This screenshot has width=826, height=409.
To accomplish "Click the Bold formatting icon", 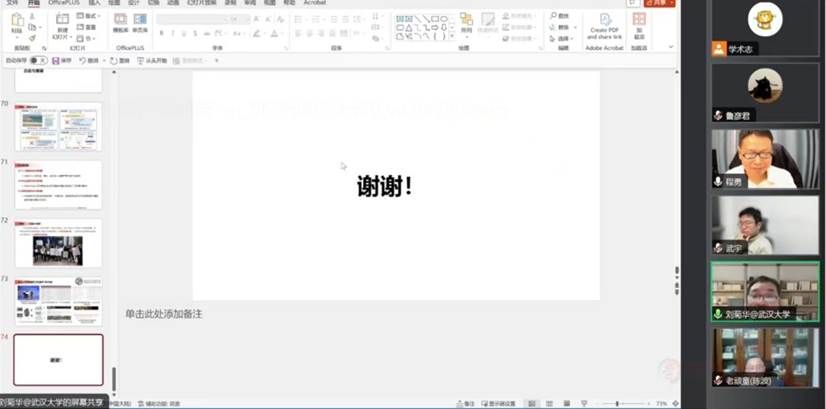I will 160,33.
